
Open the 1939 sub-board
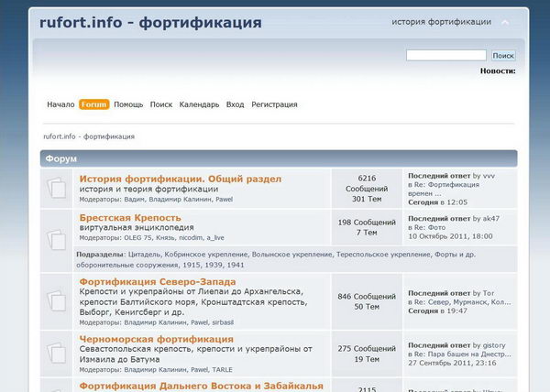214,265
